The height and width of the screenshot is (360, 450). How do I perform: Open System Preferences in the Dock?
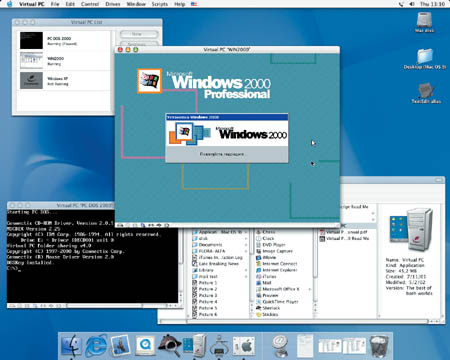tap(244, 346)
